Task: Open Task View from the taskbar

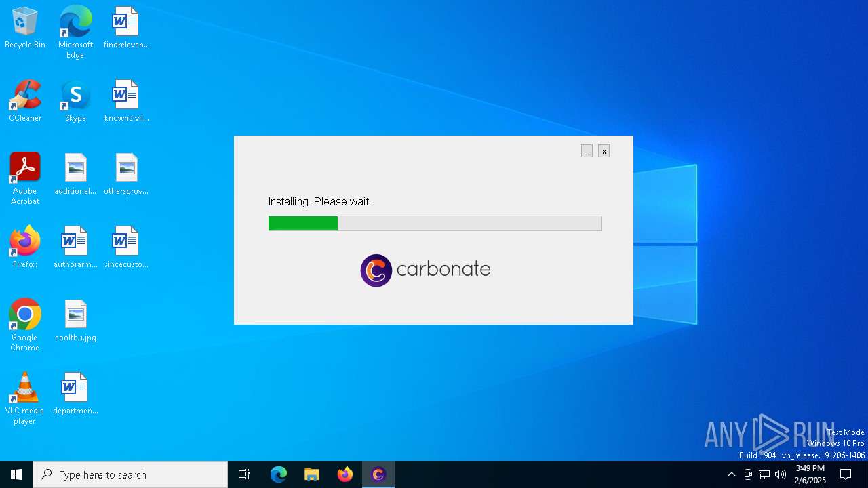Action: 244,474
